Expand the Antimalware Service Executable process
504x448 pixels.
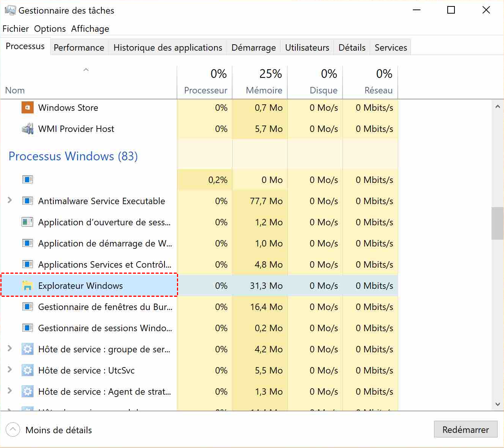[x=10, y=200]
